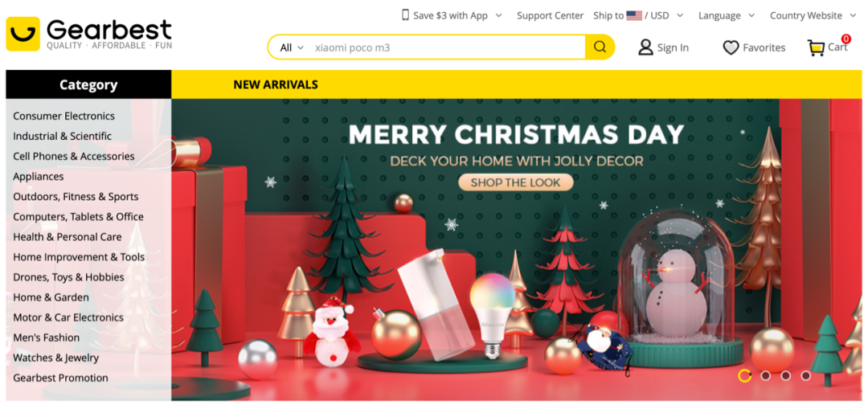The height and width of the screenshot is (405, 868).
Task: Click the Favorites heart icon
Action: coord(731,48)
